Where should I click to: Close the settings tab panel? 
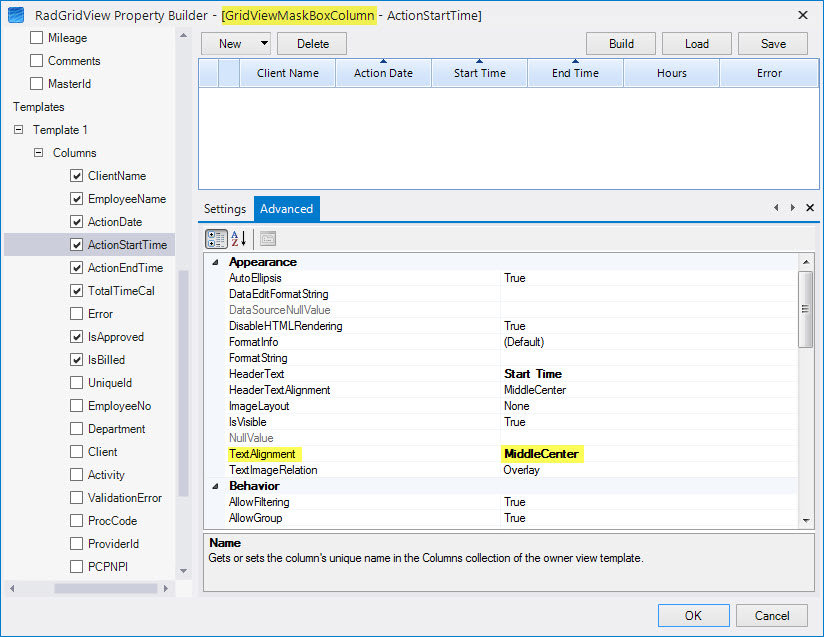point(810,208)
